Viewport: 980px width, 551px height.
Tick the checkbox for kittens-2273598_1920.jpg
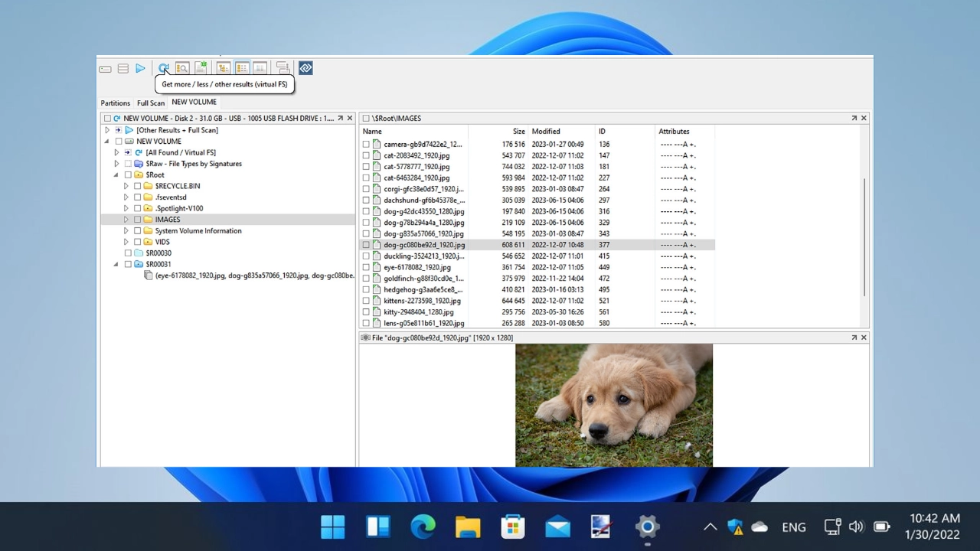tap(366, 301)
